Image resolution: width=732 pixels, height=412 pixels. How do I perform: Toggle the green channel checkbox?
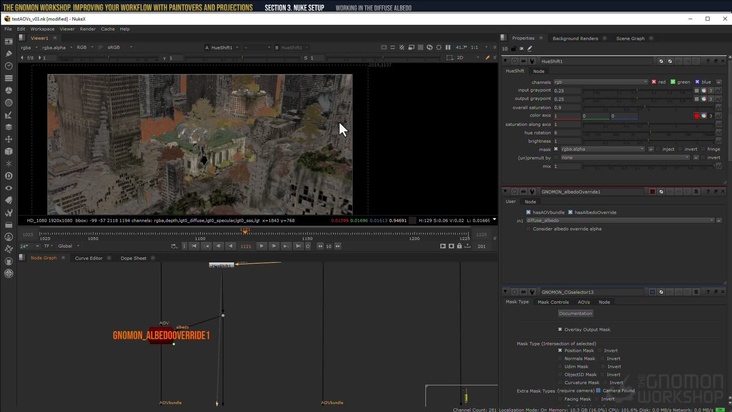pyautogui.click(x=673, y=82)
